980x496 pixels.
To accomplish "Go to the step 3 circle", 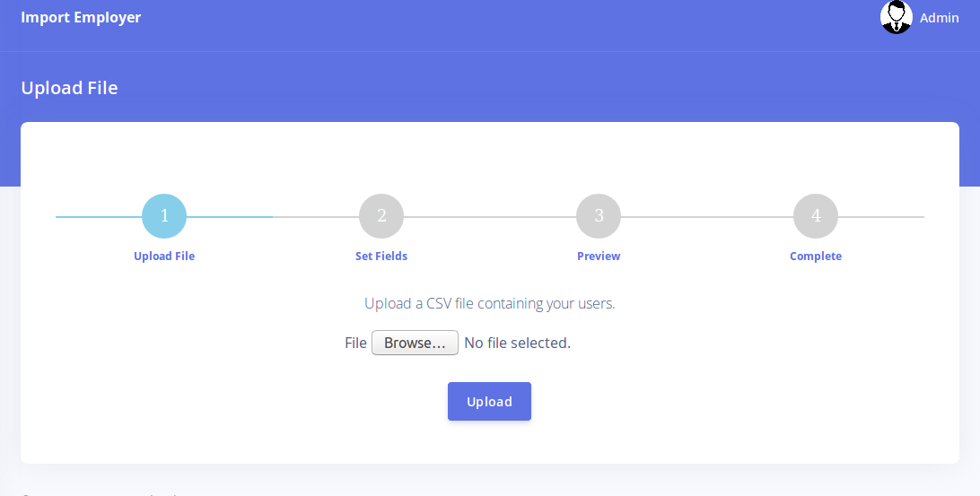I will click(x=599, y=216).
